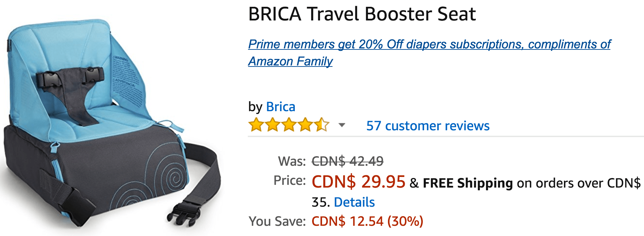Click the second gold rating star
Screen dimensions: 644x236
(272, 125)
